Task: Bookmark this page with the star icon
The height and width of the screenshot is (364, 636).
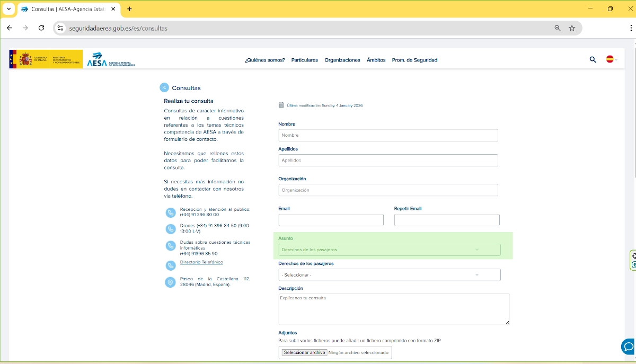Action: tap(572, 28)
